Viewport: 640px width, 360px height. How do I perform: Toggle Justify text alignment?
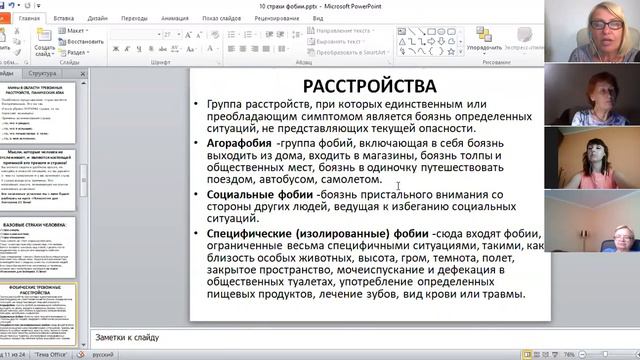pyautogui.click(x=266, y=49)
